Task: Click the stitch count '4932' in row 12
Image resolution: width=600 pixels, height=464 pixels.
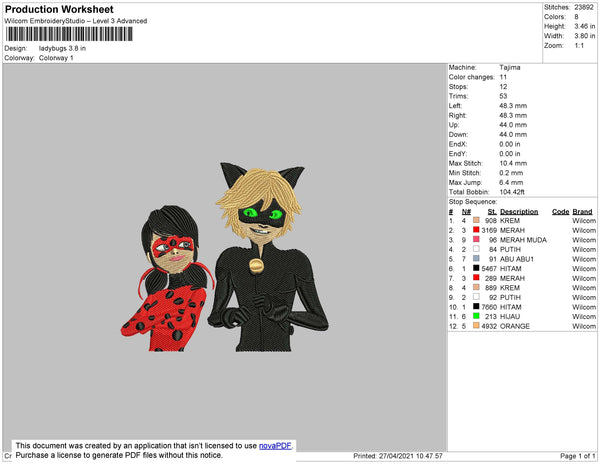Action: click(x=489, y=326)
